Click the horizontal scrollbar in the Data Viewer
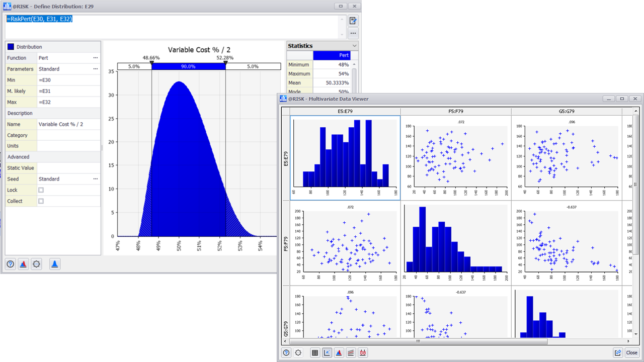The image size is (644, 362). [x=418, y=341]
